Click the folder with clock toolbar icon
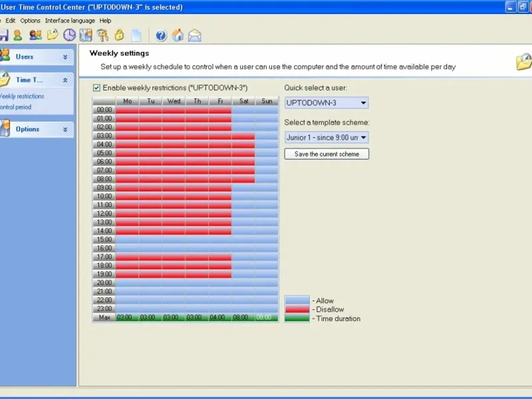Screen dimensions: 532x399 [53, 35]
